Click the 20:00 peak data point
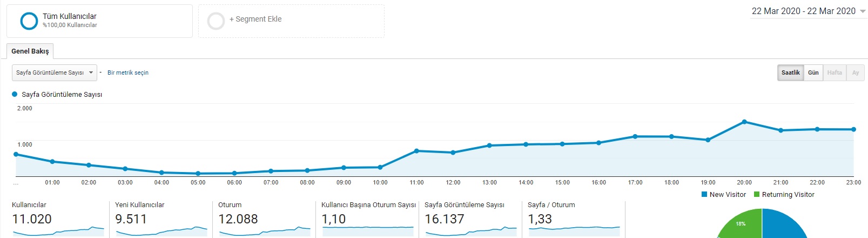868x238 pixels. click(x=744, y=122)
